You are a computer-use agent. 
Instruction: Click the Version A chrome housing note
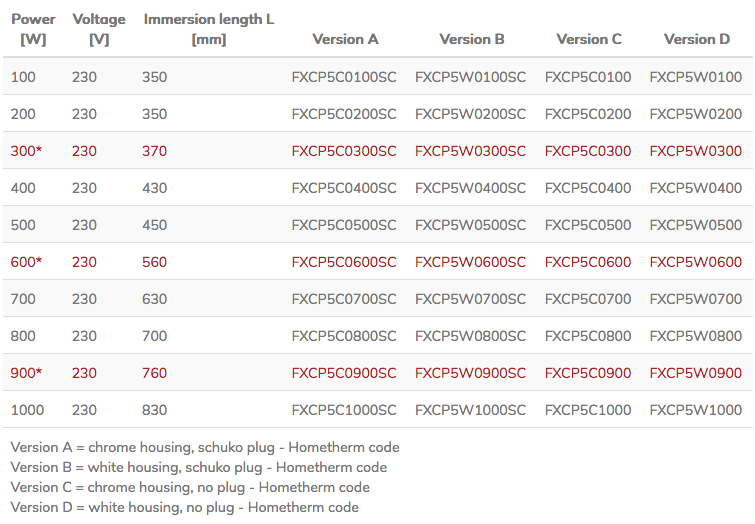205,447
